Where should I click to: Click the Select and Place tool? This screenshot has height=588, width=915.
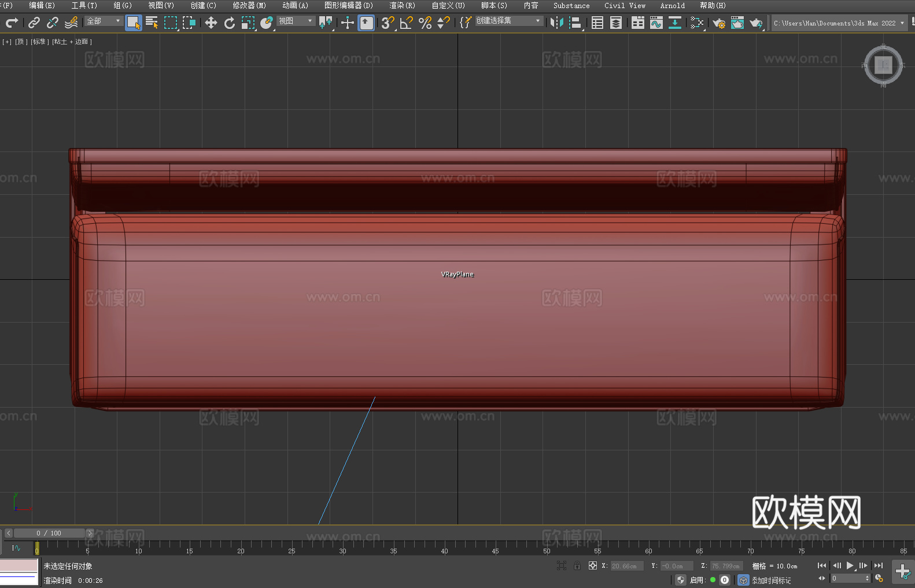click(267, 23)
